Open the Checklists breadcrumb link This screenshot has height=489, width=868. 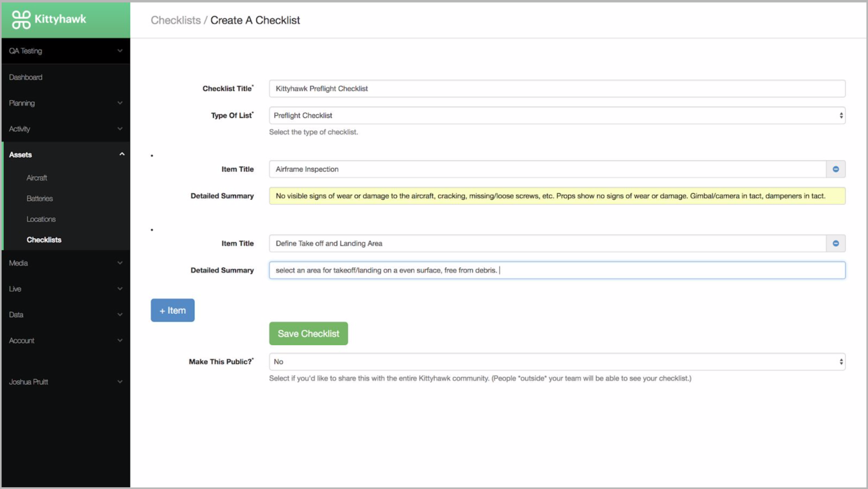pyautogui.click(x=175, y=20)
